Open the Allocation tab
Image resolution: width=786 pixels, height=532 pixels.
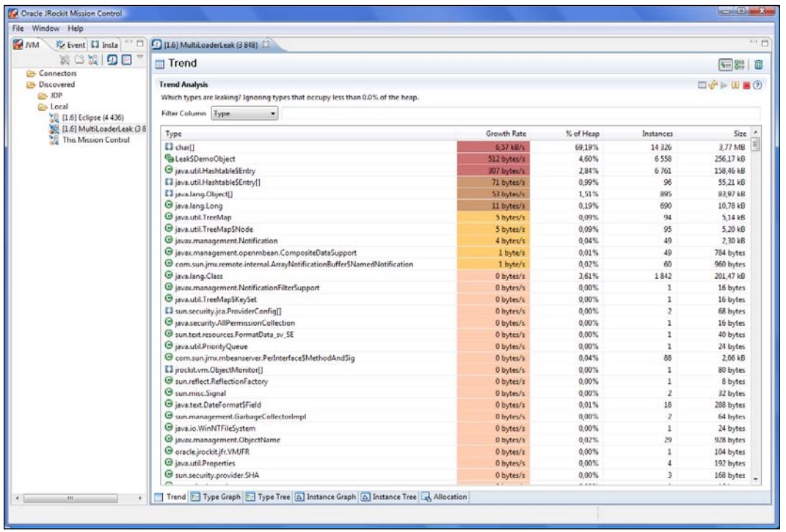(x=444, y=497)
